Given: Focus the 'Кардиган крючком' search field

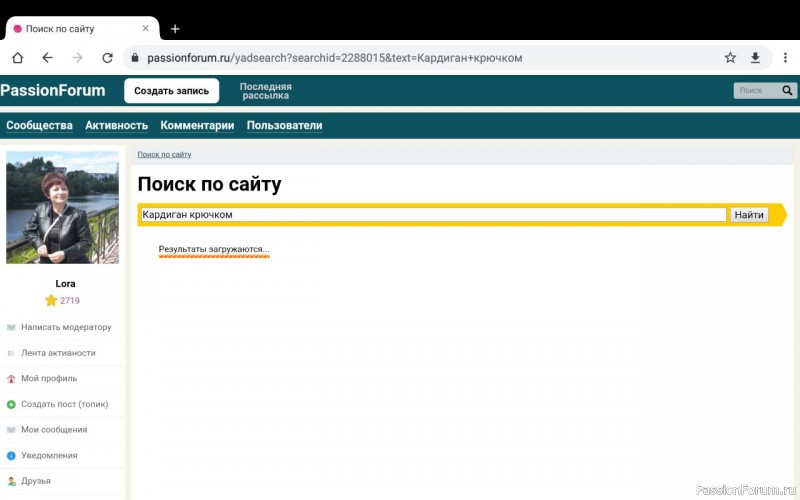Looking at the screenshot, I should [432, 214].
